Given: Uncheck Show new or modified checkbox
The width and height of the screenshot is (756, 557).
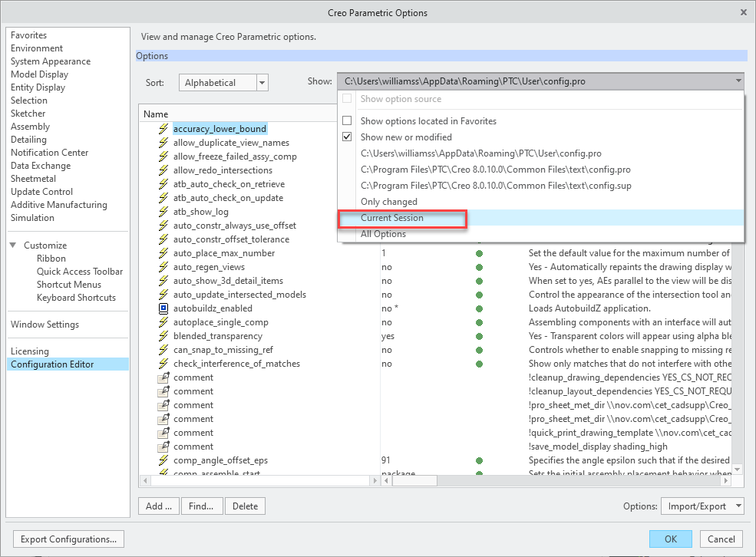Looking at the screenshot, I should pos(347,137).
